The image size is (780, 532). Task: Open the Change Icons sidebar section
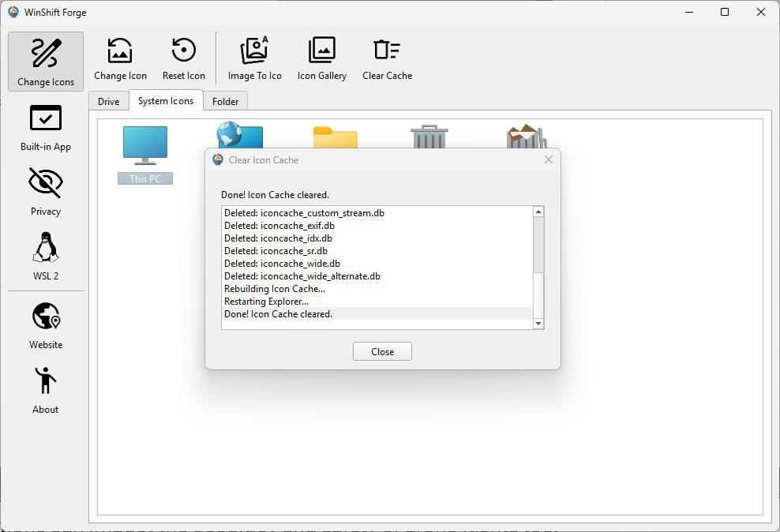click(46, 62)
